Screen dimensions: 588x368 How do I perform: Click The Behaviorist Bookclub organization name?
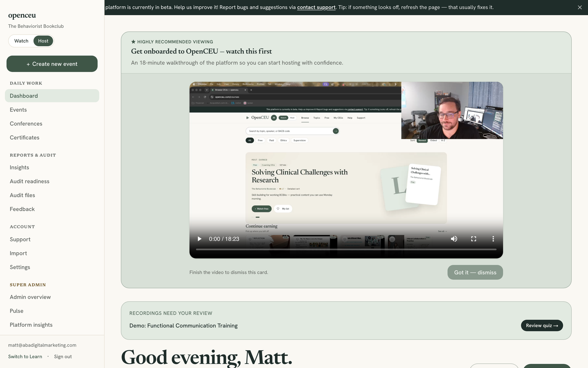36,26
